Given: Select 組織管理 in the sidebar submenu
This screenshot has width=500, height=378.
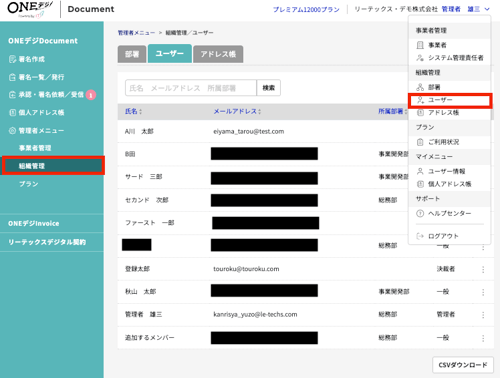Looking at the screenshot, I should coord(53,166).
